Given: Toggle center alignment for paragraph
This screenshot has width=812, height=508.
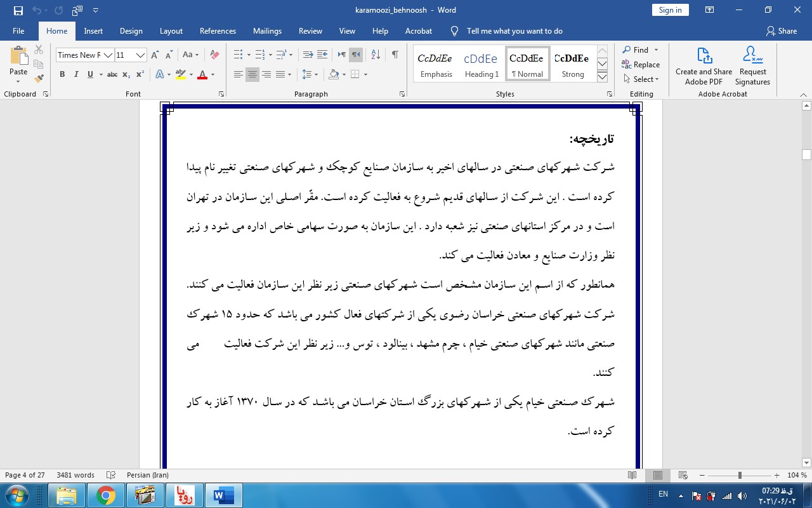Looking at the screenshot, I should (x=252, y=75).
